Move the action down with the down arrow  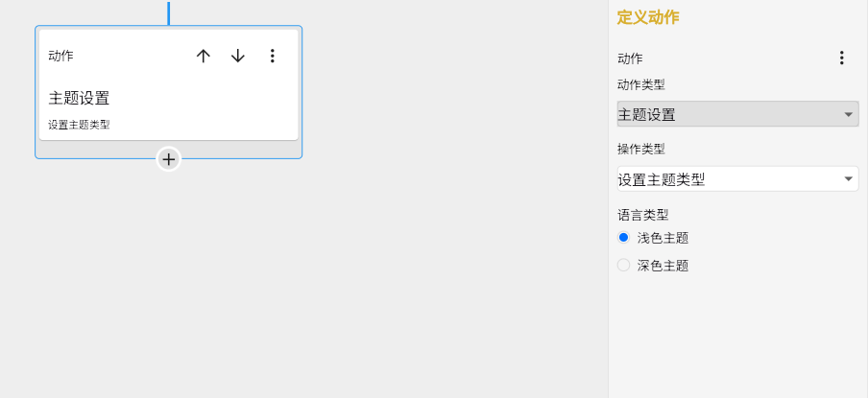pos(238,57)
